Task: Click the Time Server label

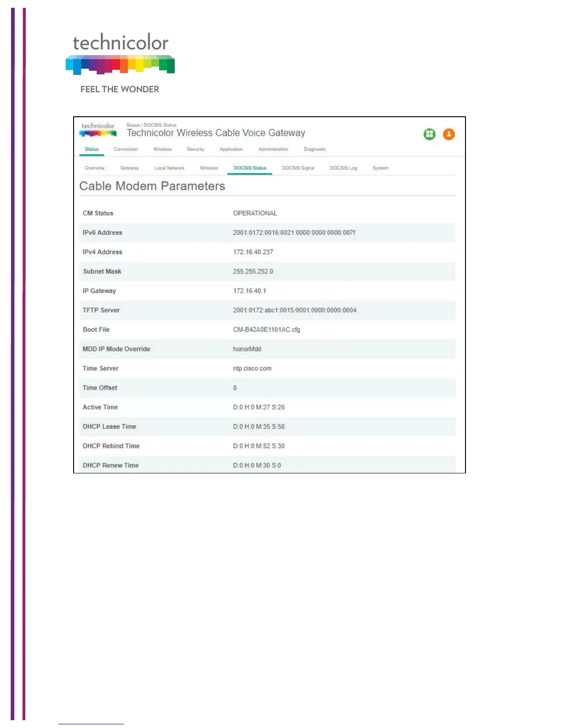Action: pos(100,368)
